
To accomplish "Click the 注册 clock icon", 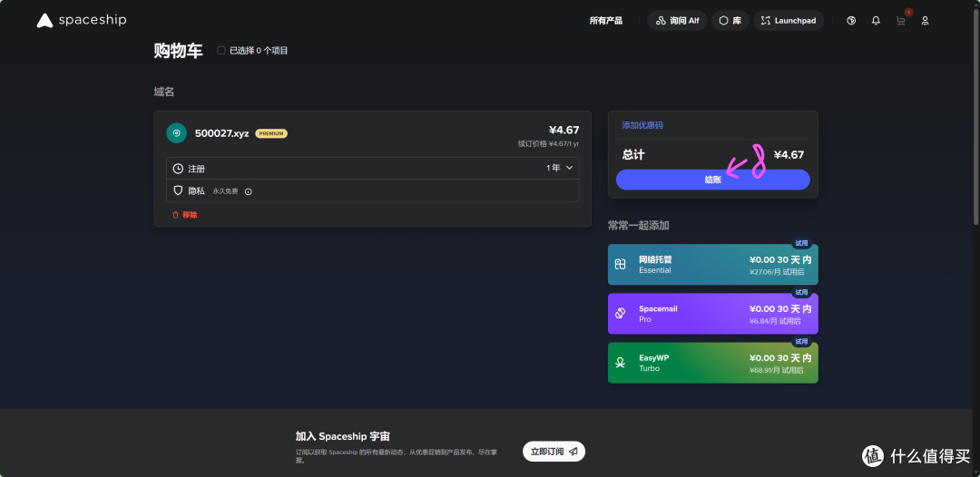I will pos(178,169).
